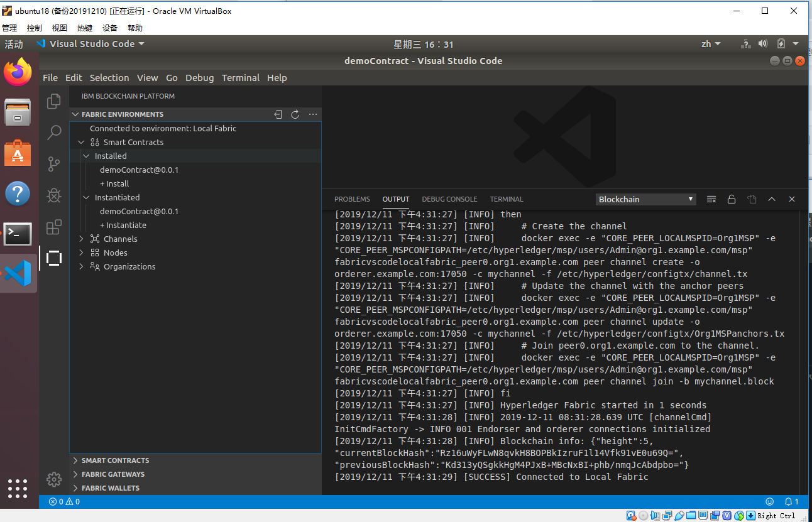Switch to the Terminal tab

[x=506, y=199]
